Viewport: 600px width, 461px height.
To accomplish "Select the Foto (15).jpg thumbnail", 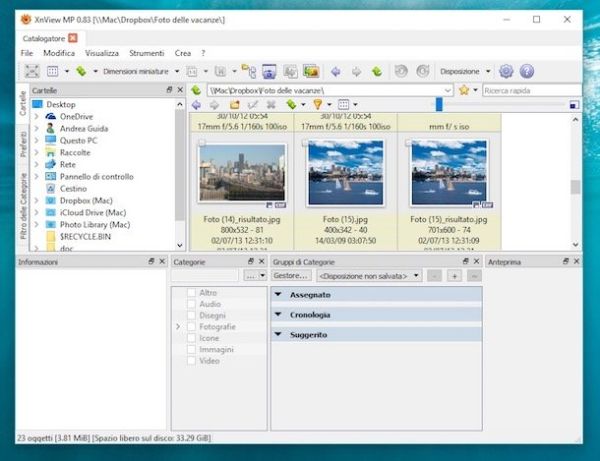I will click(344, 173).
